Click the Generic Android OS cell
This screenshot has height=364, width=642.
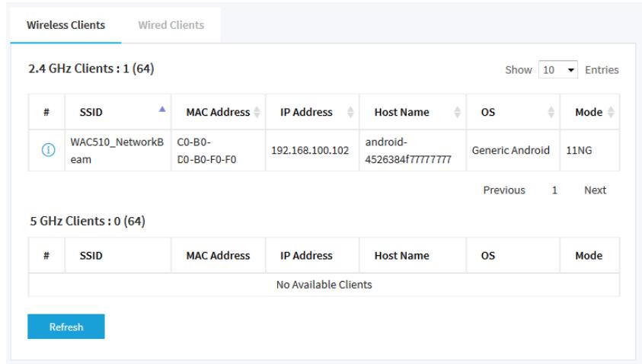(513, 150)
